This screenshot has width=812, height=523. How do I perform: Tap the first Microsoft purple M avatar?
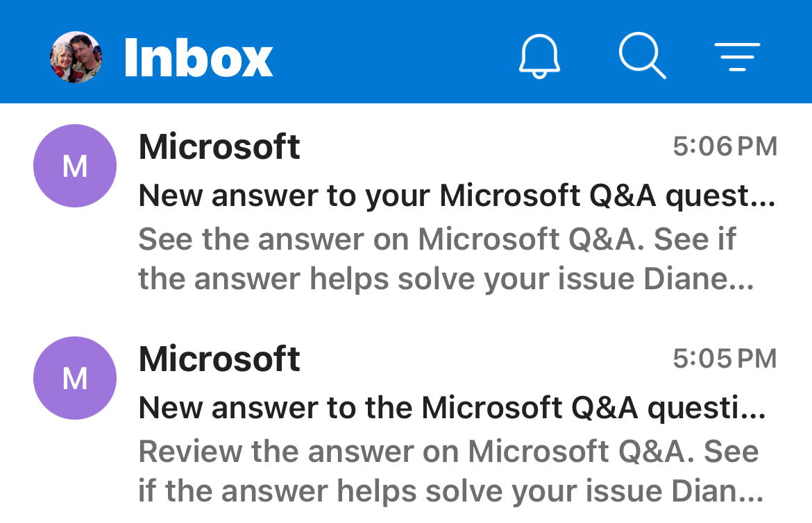pyautogui.click(x=75, y=166)
